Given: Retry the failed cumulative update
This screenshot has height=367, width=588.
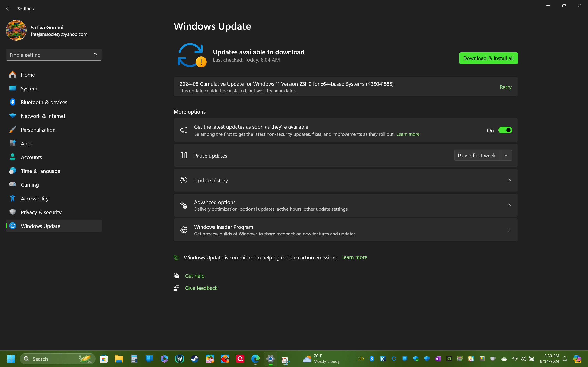Looking at the screenshot, I should 505,87.
